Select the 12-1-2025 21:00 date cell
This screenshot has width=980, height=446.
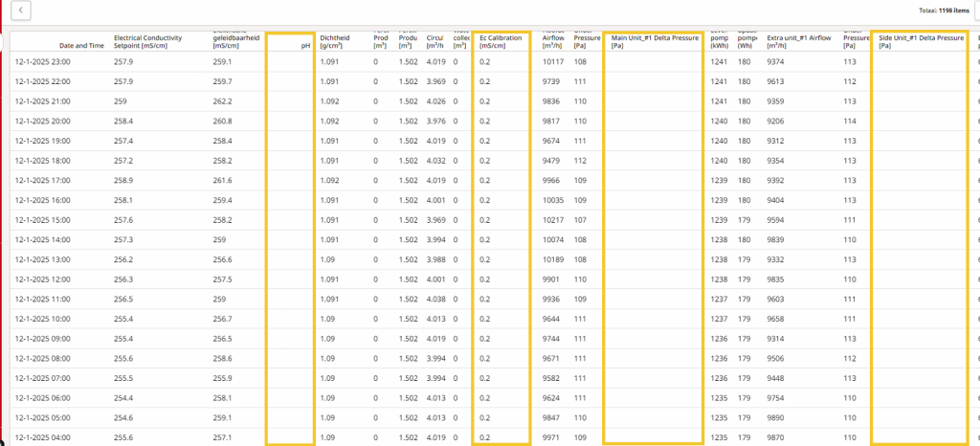tap(42, 101)
